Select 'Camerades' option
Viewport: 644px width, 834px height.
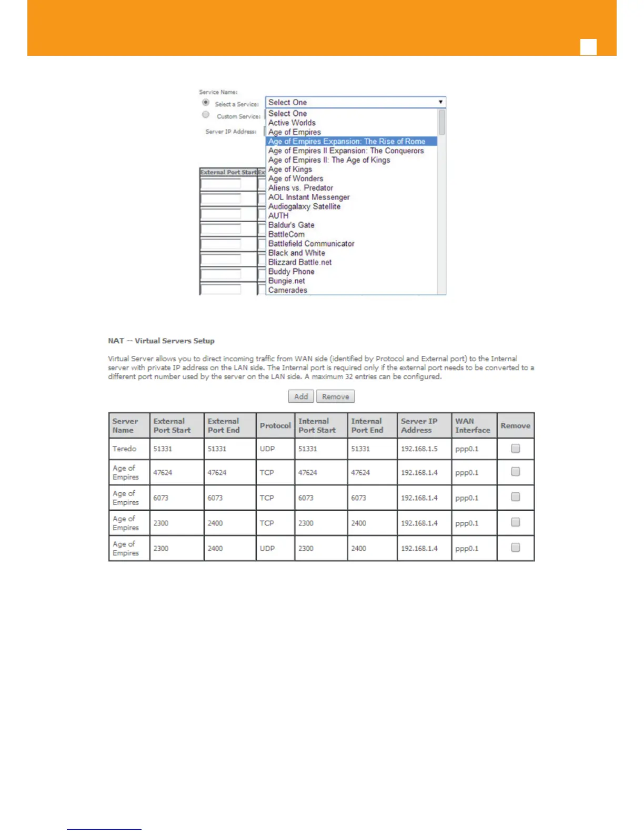click(288, 290)
